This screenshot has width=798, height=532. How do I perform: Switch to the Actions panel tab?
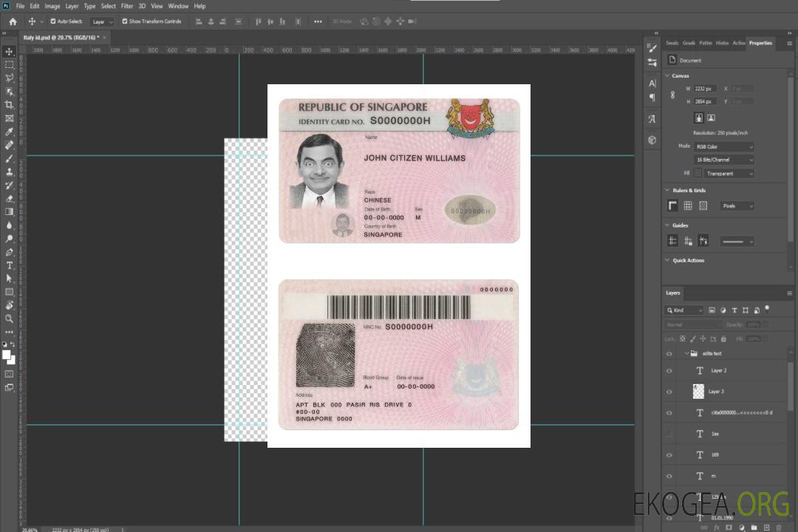click(x=739, y=43)
